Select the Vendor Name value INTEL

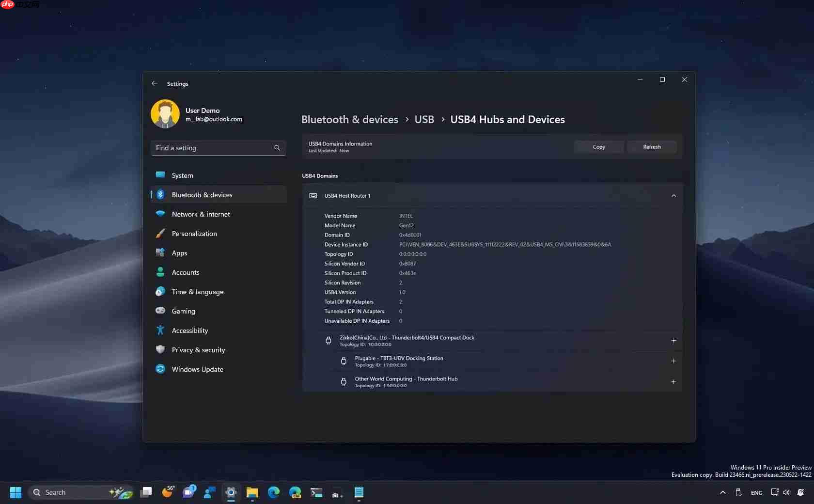406,216
